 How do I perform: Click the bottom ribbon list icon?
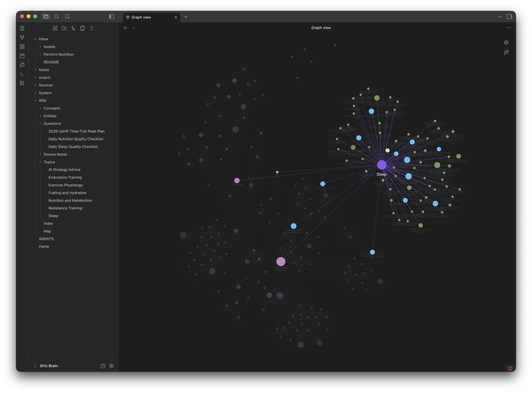[x=22, y=83]
